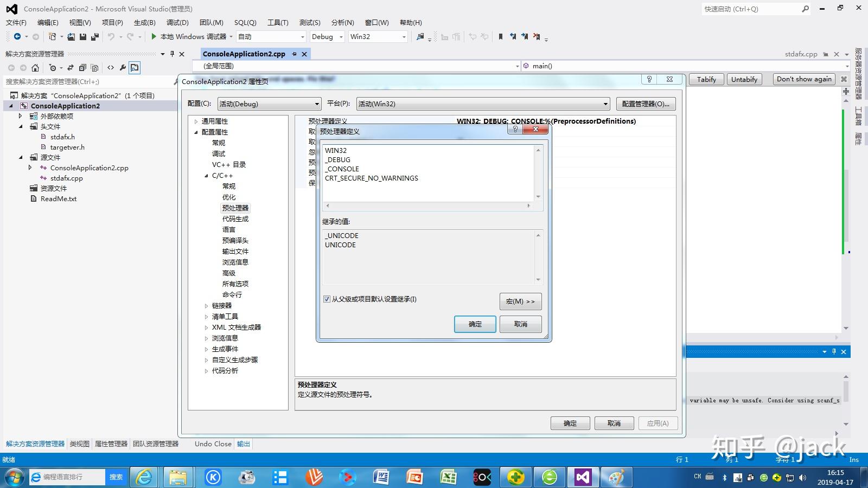Image resolution: width=868 pixels, height=488 pixels.
Task: Select the Code Generation (代码生成) tree item
Action: (235, 219)
